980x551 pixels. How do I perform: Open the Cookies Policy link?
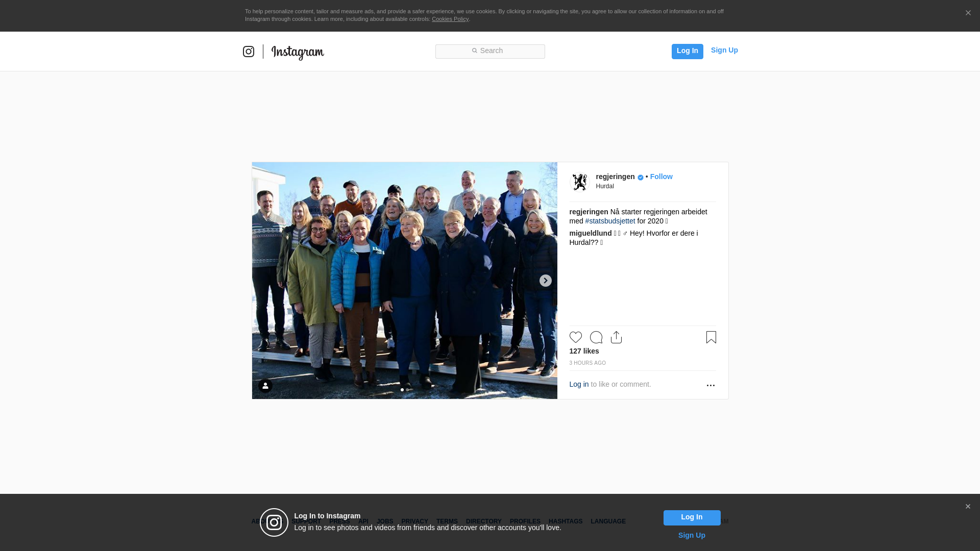(450, 19)
